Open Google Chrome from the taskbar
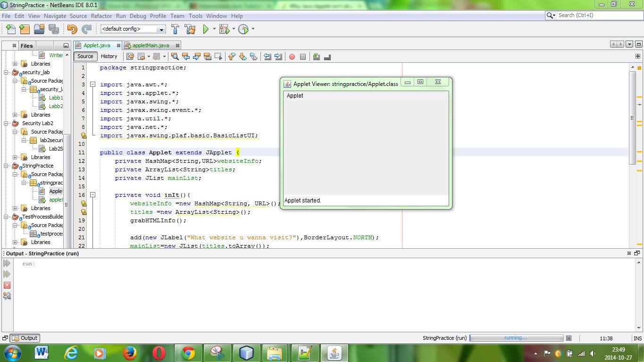The image size is (644, 362). point(188,353)
